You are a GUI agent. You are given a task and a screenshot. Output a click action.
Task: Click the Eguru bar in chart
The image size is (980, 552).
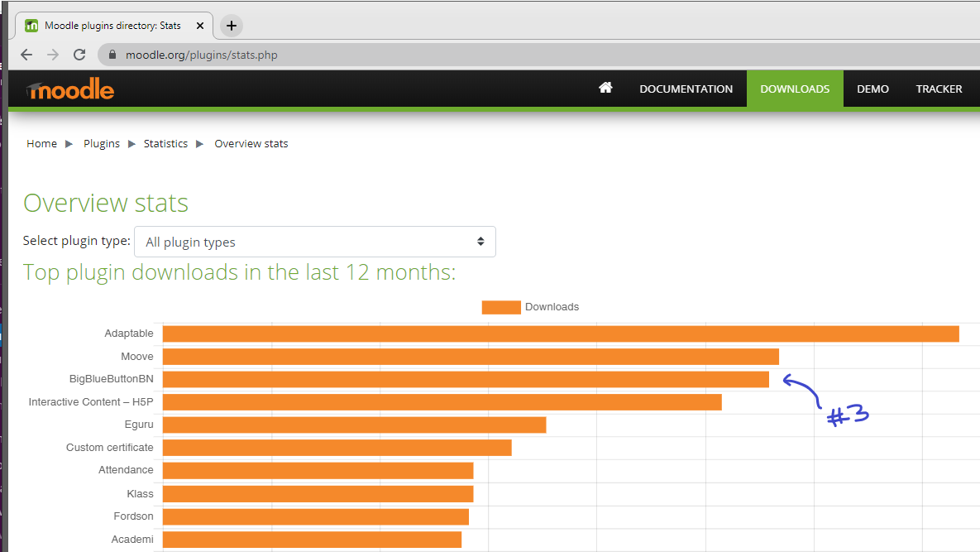tap(355, 425)
